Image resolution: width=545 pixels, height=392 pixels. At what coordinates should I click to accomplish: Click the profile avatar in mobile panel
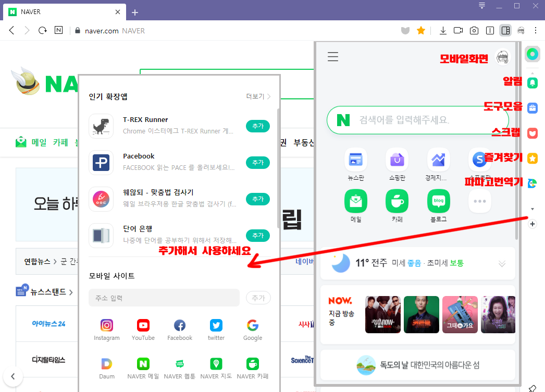503,57
